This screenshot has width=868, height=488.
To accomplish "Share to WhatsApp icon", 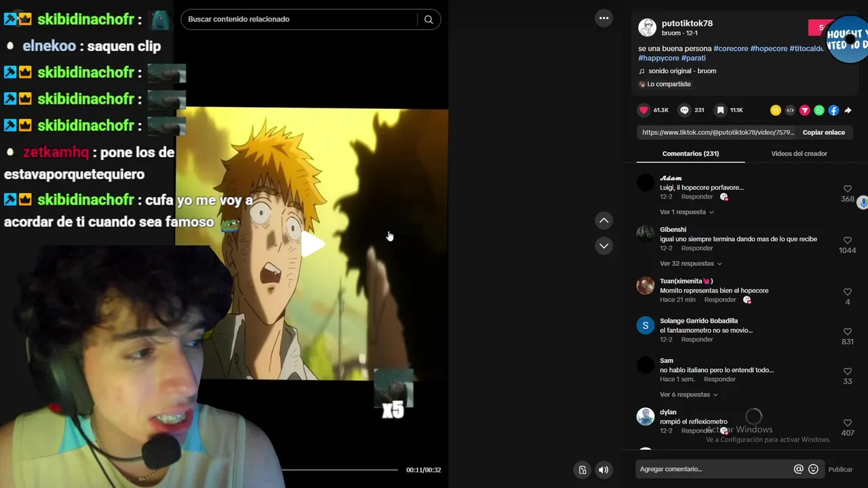I will 819,110.
